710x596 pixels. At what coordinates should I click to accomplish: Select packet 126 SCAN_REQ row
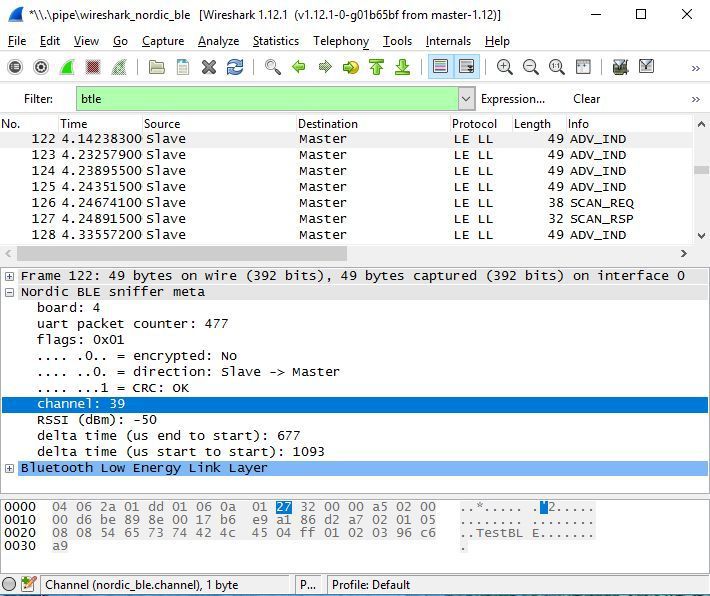pyautogui.click(x=346, y=203)
